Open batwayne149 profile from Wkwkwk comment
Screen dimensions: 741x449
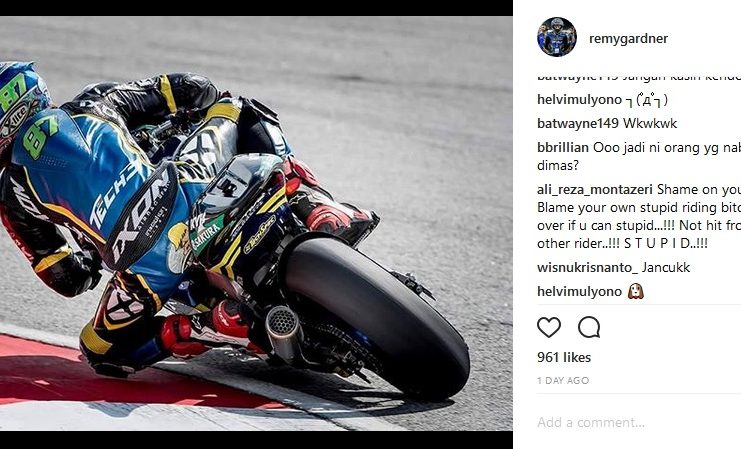(x=577, y=123)
